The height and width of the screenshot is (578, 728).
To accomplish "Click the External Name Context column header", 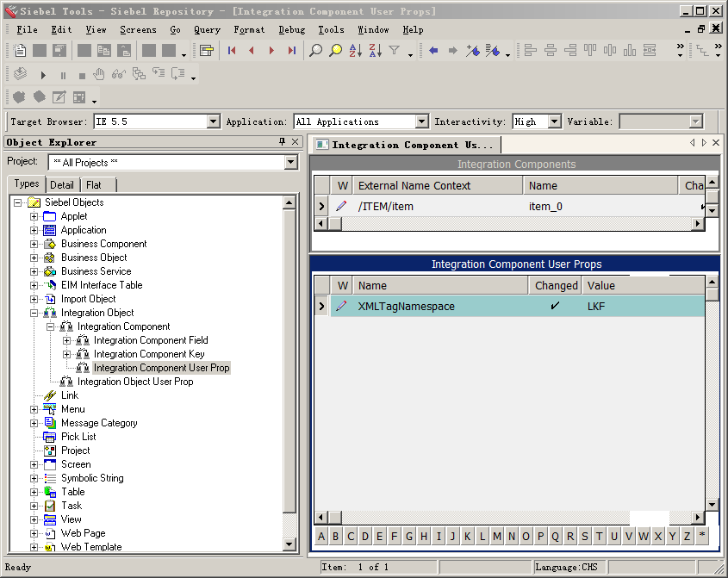I will click(438, 186).
